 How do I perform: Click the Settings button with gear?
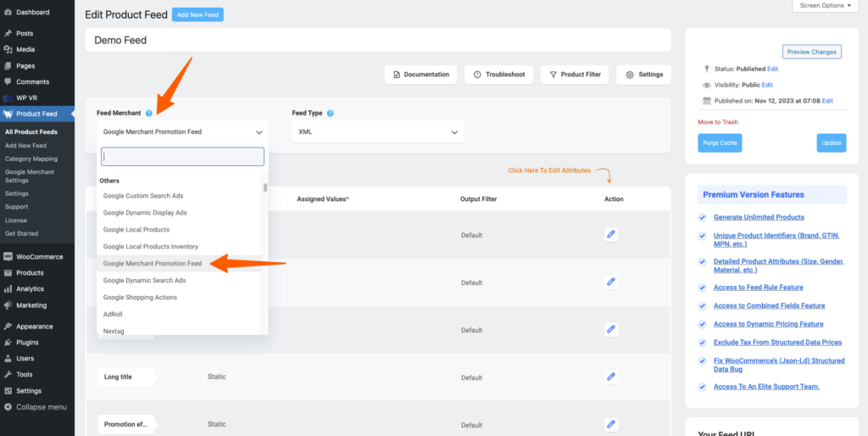644,75
